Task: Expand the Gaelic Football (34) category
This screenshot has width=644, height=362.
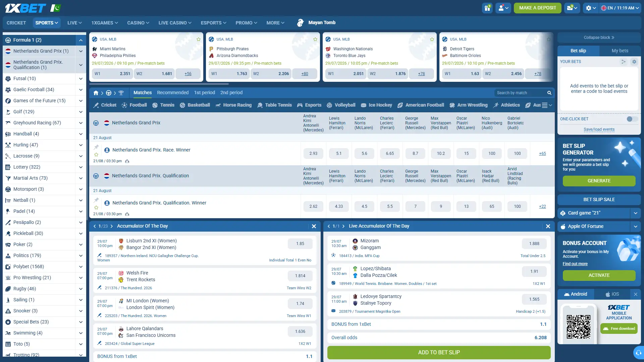Action: click(x=81, y=90)
